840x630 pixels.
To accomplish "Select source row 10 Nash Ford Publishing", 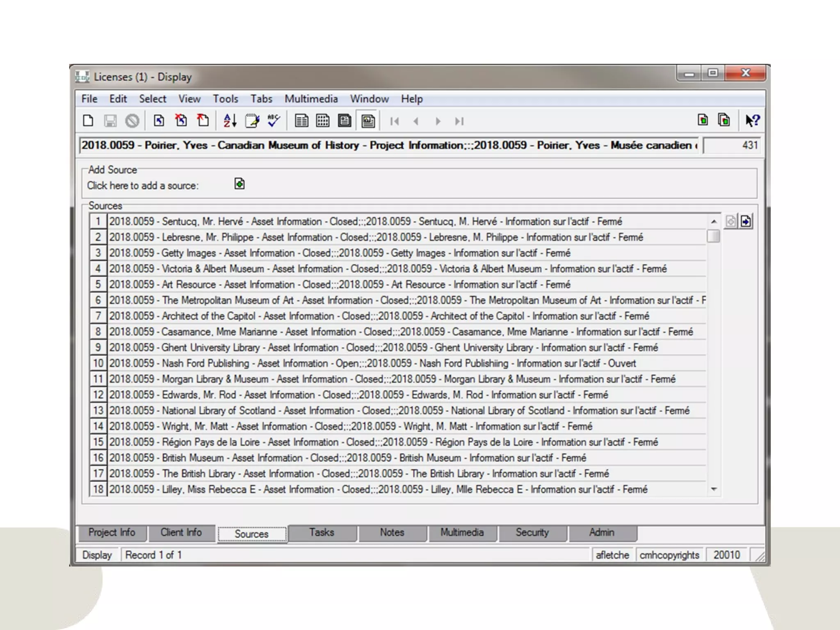I will coord(369,363).
